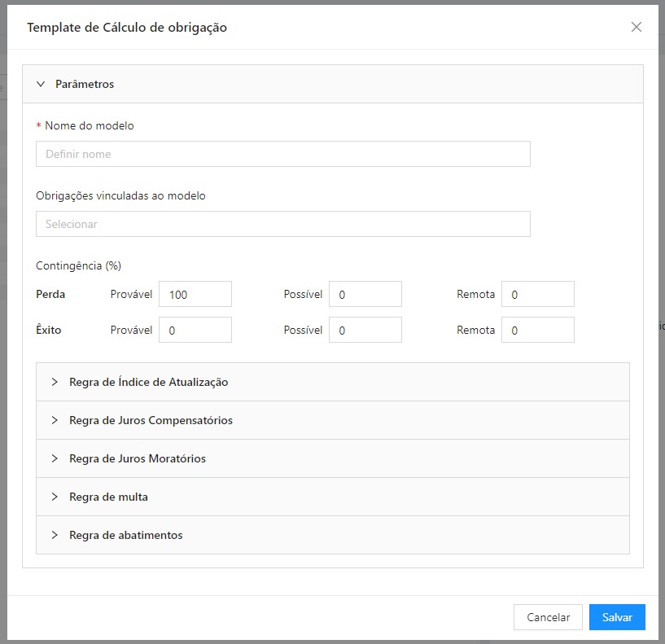The height and width of the screenshot is (644, 665).
Task: Expand Regra de abatimentos panel
Action: [x=332, y=535]
